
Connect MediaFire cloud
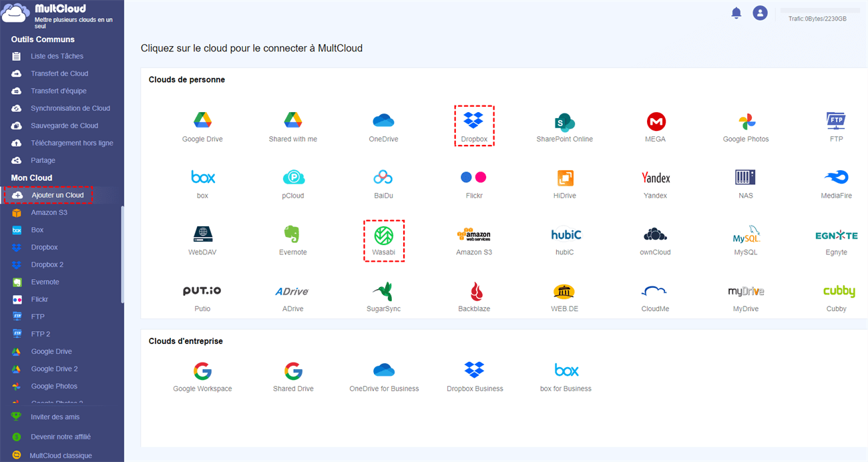click(836, 178)
